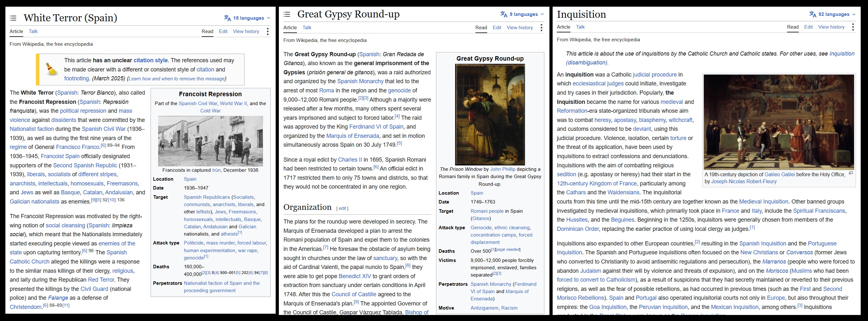The height and width of the screenshot is (321, 868).
Task: Open the three-dot more menu on White Terror page
Action: (267, 31)
